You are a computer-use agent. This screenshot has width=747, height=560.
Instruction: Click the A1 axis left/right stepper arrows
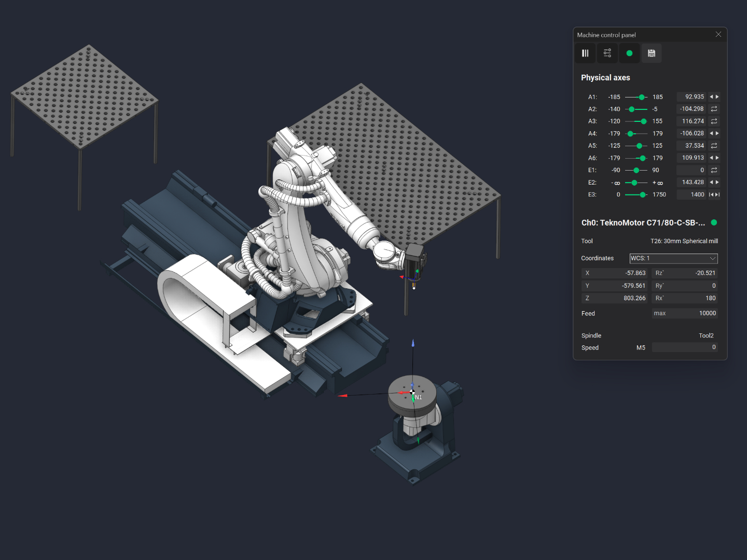[714, 97]
